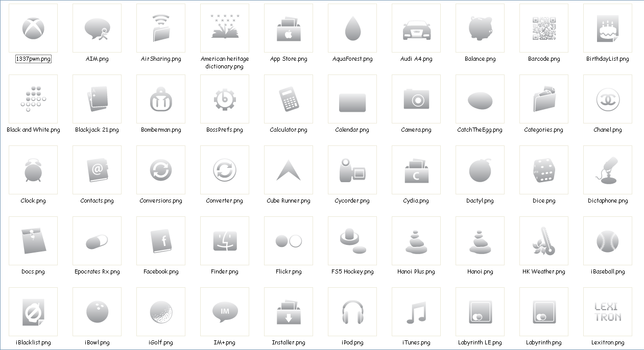Select the Chanel.png logo icon
644x350 pixels.
click(608, 99)
